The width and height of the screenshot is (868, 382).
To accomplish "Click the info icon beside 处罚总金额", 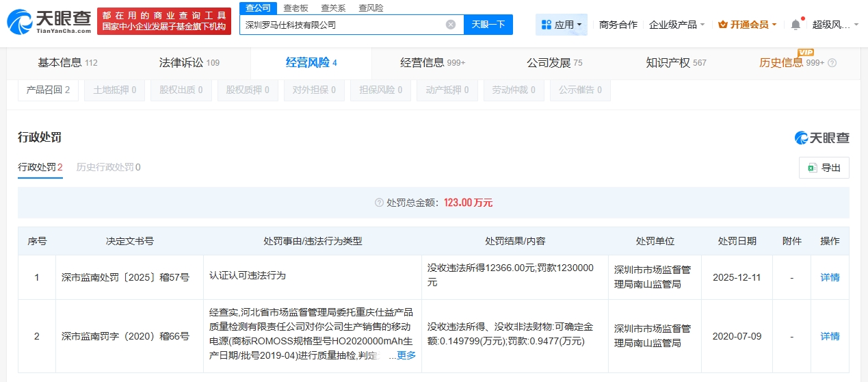I will click(379, 203).
